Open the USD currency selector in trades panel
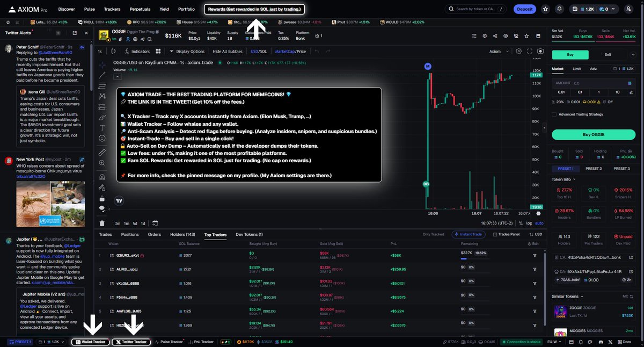The image size is (644, 347). point(535,235)
